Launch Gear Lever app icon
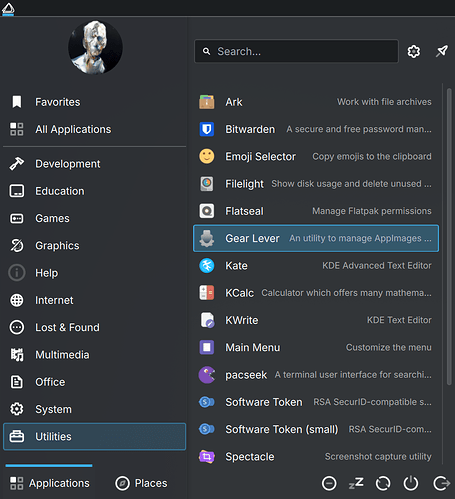Viewport: 455px width, 499px height. coord(207,238)
